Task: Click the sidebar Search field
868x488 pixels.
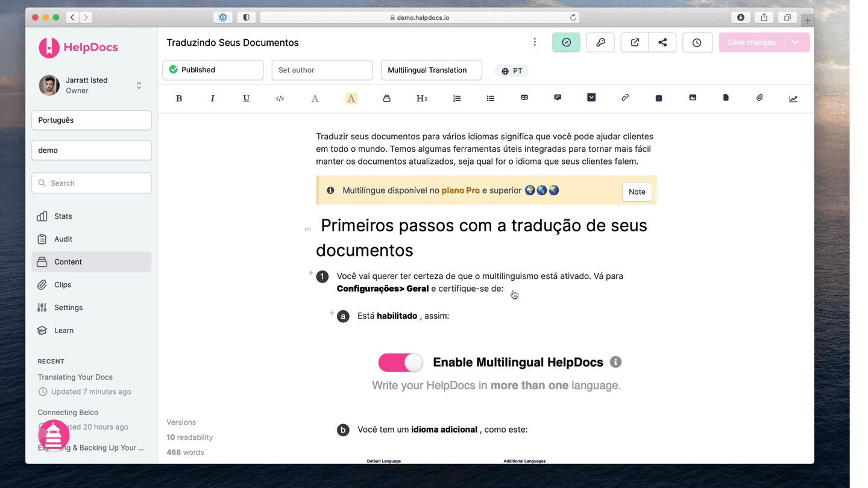Action: click(x=92, y=183)
